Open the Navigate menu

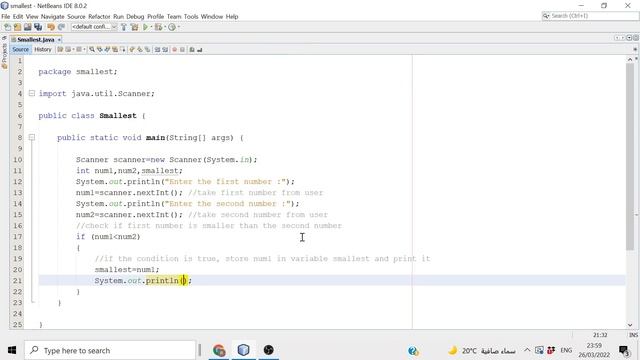click(53, 16)
